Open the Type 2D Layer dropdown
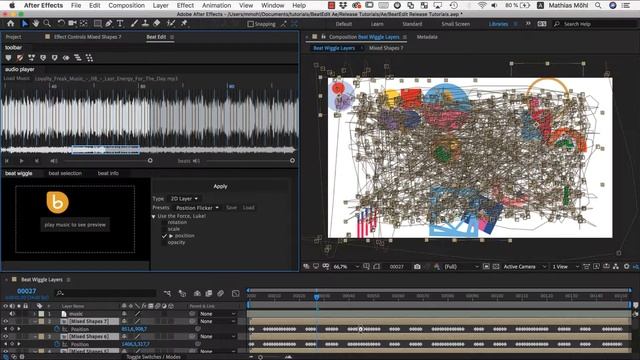 click(x=184, y=198)
